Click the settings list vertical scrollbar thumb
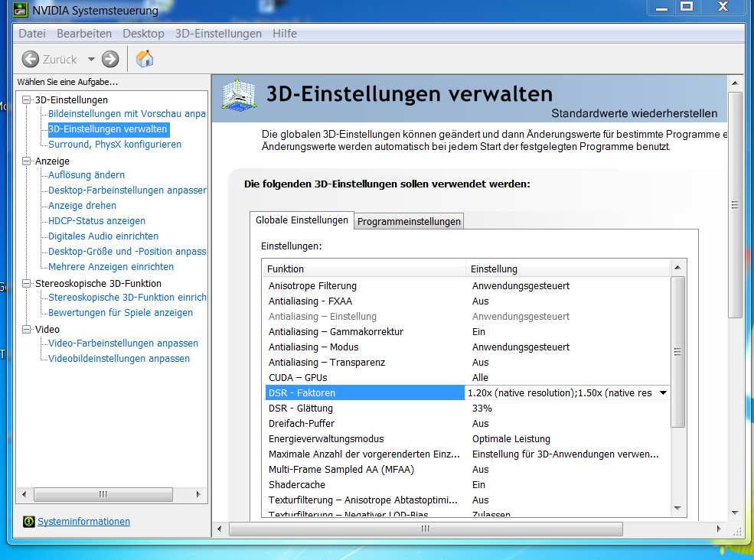This screenshot has height=560, width=754. pos(677,352)
